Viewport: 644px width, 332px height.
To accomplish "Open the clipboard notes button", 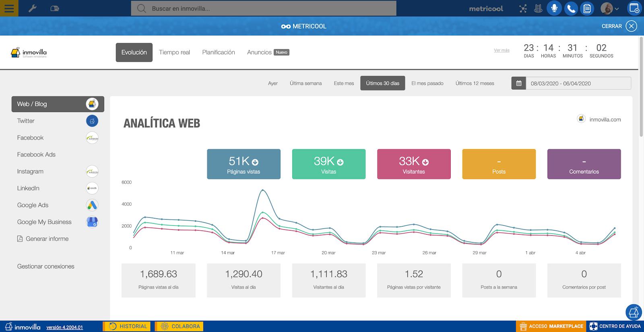I will point(587,8).
